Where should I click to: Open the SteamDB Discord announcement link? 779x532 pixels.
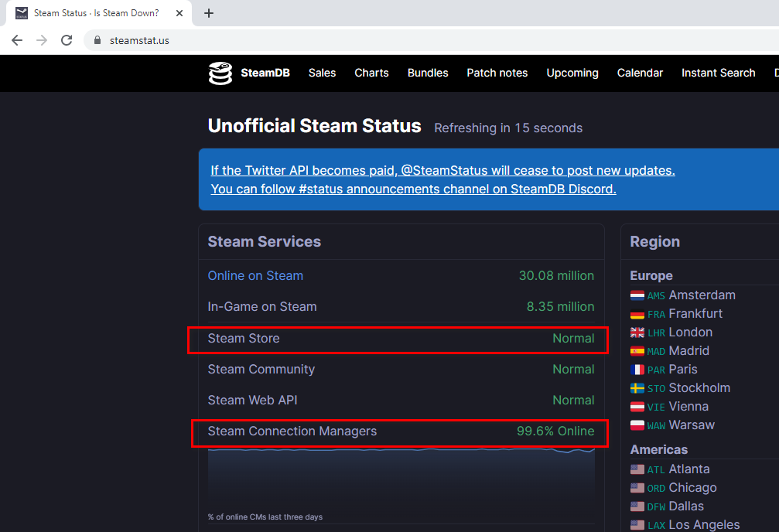click(413, 189)
